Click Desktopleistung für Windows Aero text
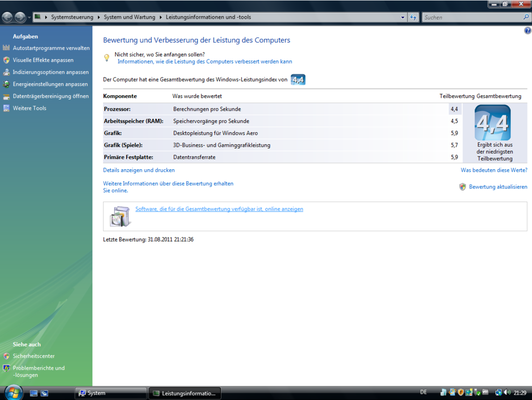 click(x=215, y=133)
